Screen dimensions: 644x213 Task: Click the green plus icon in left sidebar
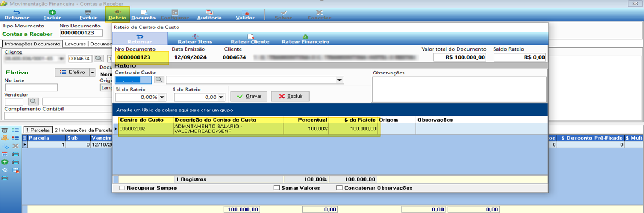click(x=5, y=162)
